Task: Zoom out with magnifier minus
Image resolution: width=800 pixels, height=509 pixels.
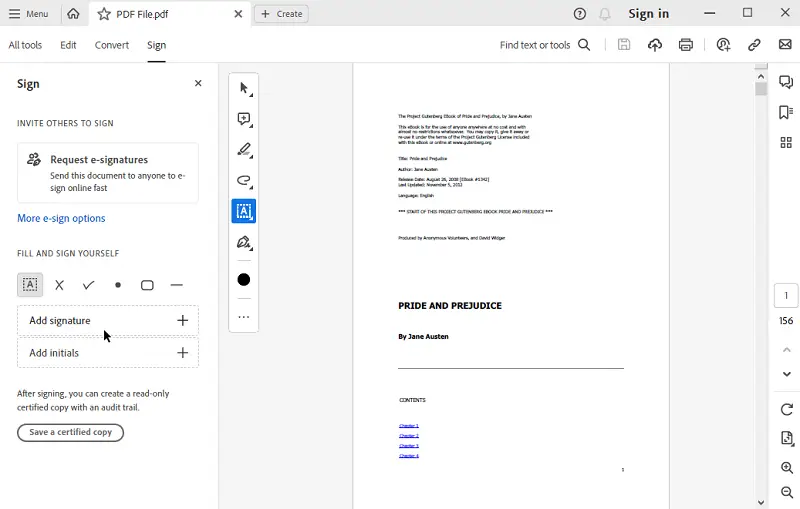Action: (786, 492)
